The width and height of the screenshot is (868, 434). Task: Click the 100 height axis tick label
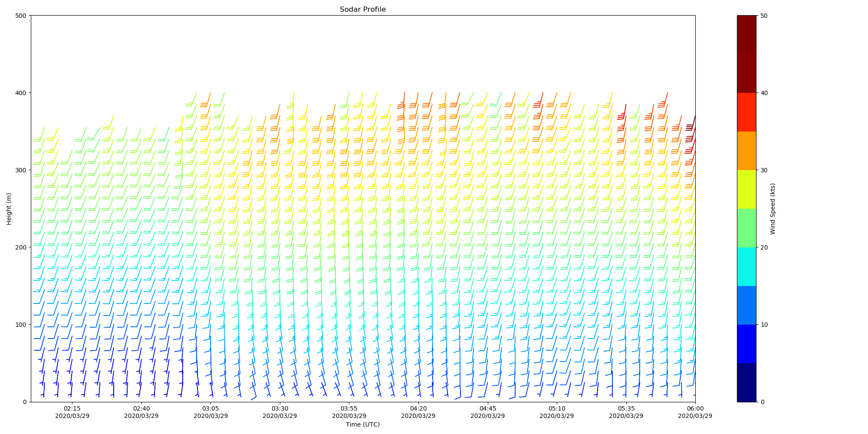[x=21, y=325]
